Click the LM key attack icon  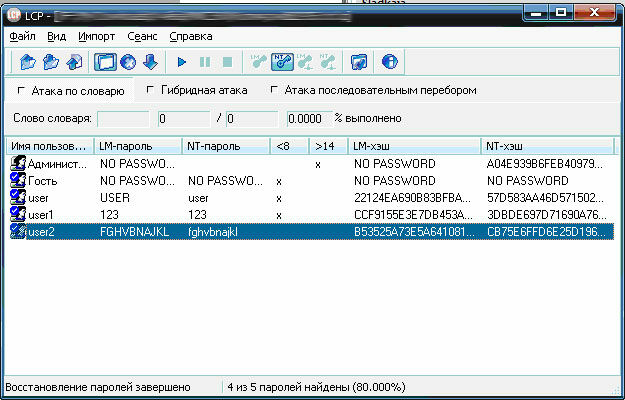pos(259,62)
